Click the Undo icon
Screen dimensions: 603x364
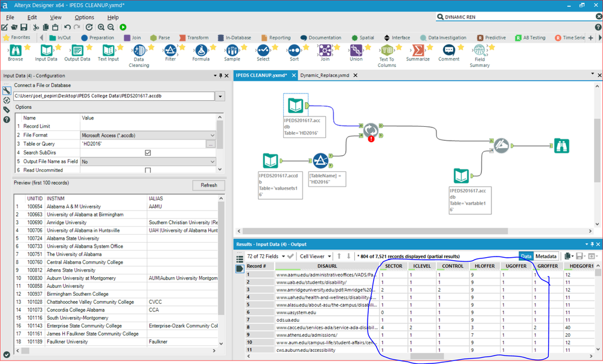67,27
